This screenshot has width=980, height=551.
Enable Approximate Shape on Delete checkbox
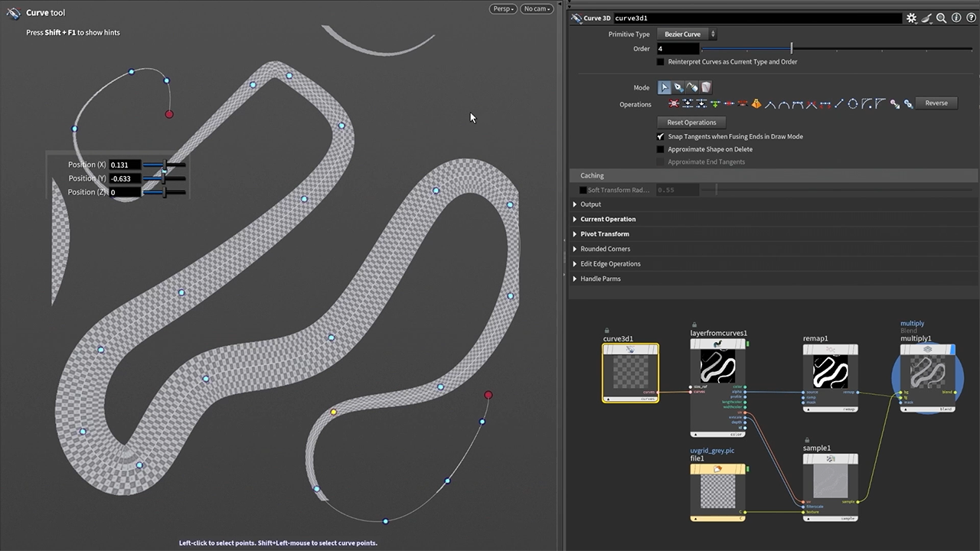(661, 150)
